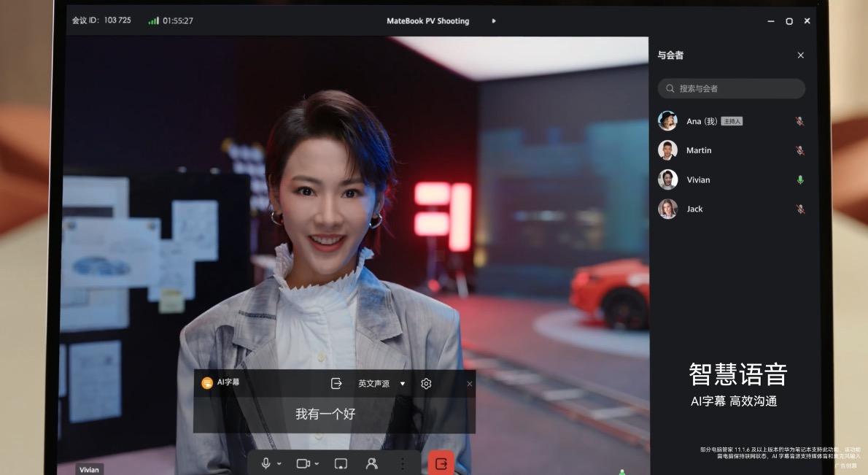Minimize the meeting window
Image resolution: width=868 pixels, height=475 pixels.
click(x=771, y=21)
